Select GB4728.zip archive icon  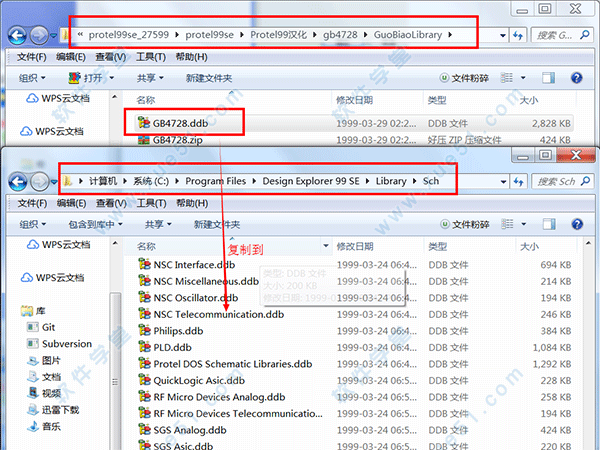144,140
